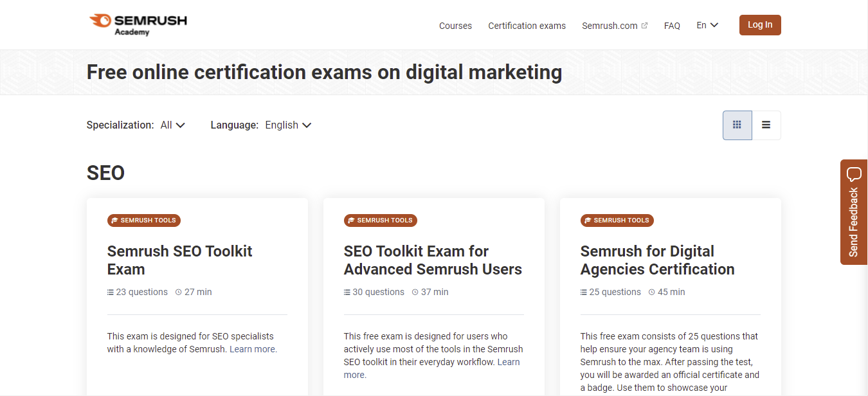Click Semrush Tools badge on SEO Toolkit Exam

[x=144, y=221]
